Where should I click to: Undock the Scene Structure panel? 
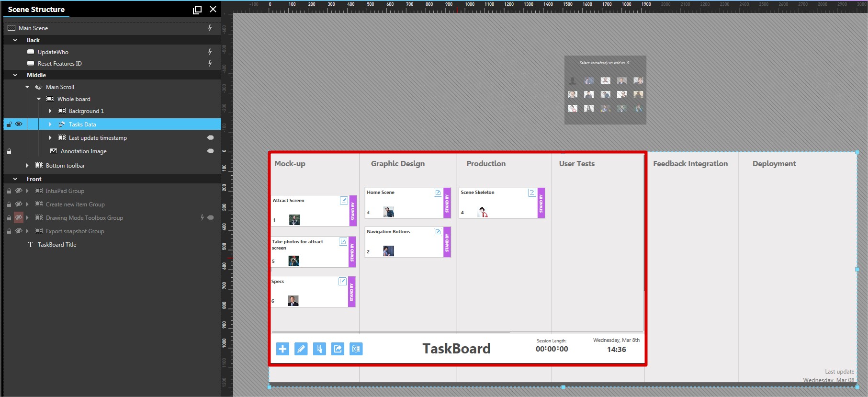click(x=197, y=10)
